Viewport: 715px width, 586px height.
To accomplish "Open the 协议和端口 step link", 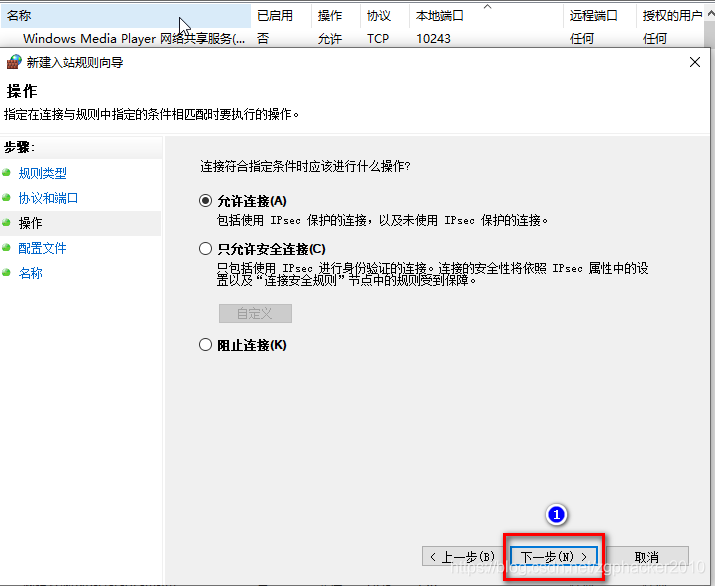I will (x=48, y=198).
